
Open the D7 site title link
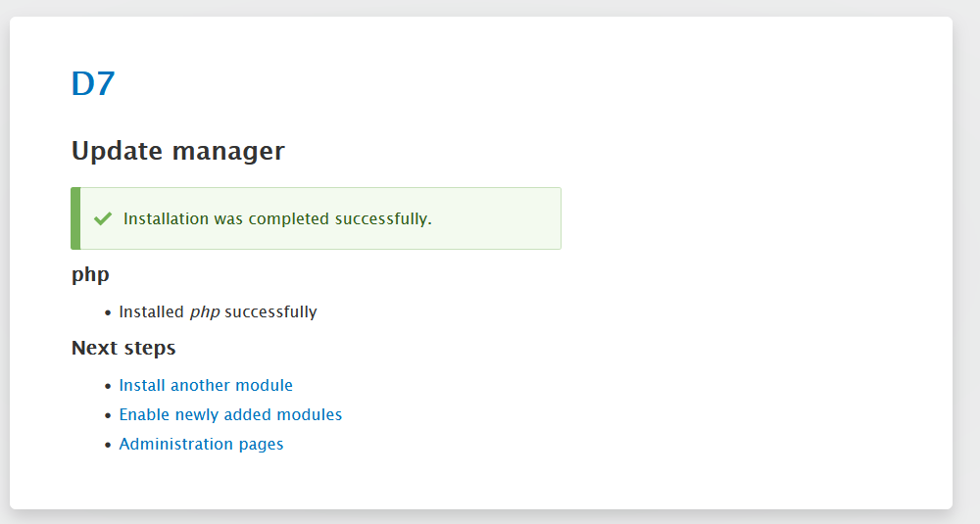coord(93,84)
